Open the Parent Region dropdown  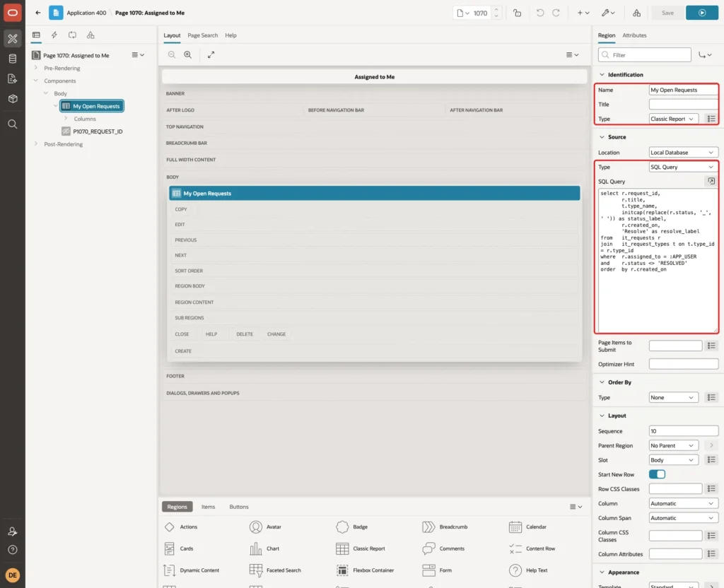click(674, 445)
